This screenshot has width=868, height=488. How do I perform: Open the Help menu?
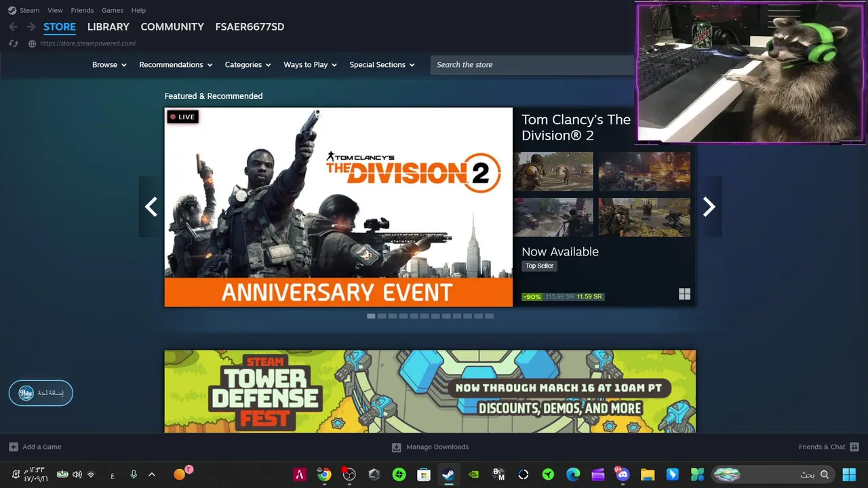click(x=138, y=10)
